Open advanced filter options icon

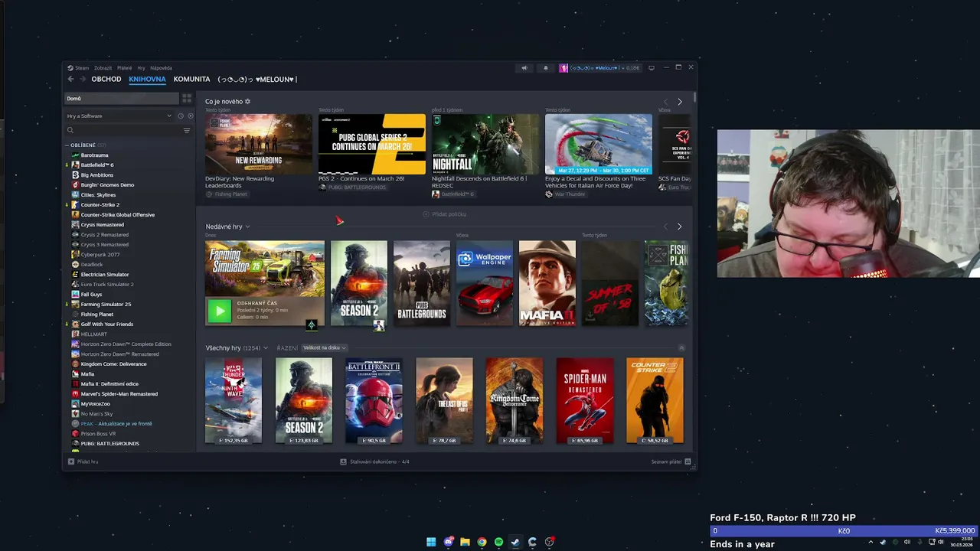click(x=186, y=130)
